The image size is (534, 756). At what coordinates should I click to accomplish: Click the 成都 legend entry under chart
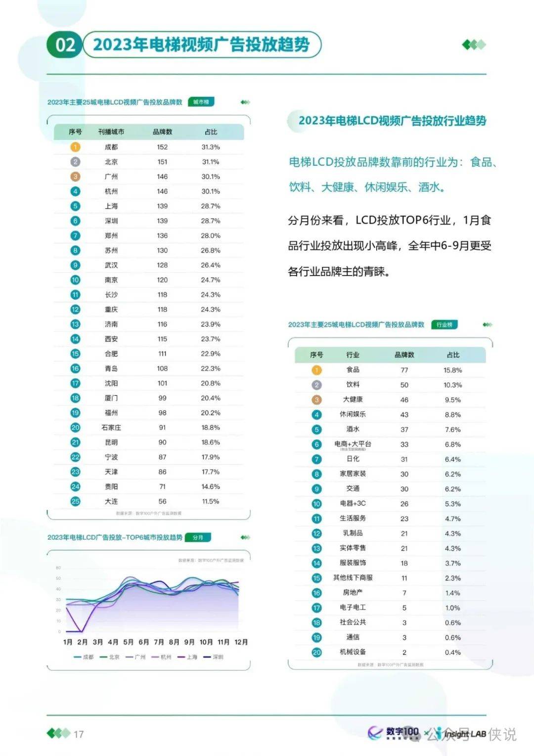84,657
